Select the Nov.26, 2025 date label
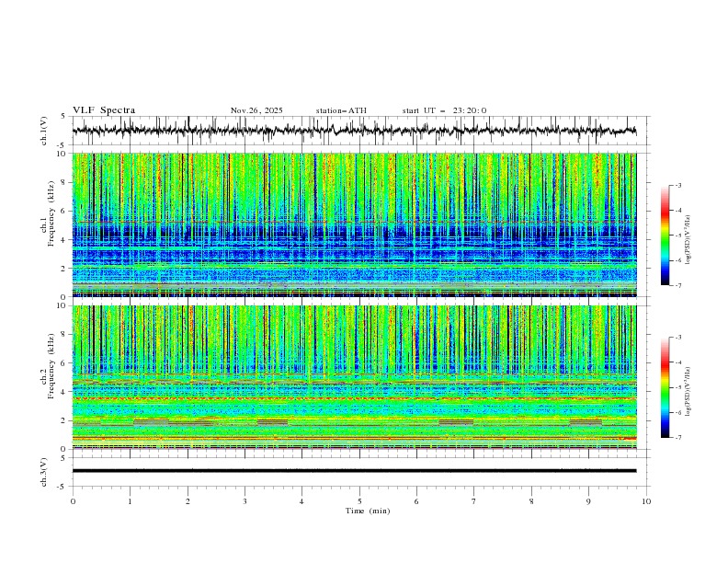 (x=256, y=110)
